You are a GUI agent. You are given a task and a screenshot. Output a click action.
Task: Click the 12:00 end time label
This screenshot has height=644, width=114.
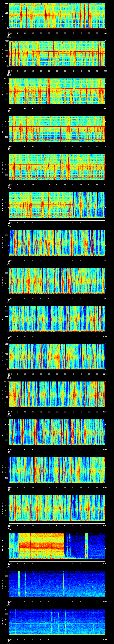(x=105, y=412)
